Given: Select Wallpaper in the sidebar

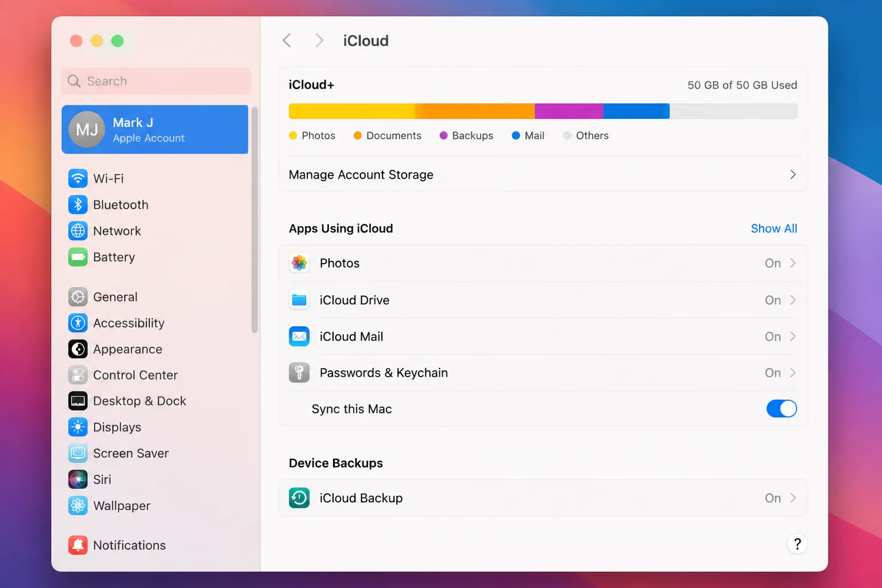Looking at the screenshot, I should 122,505.
